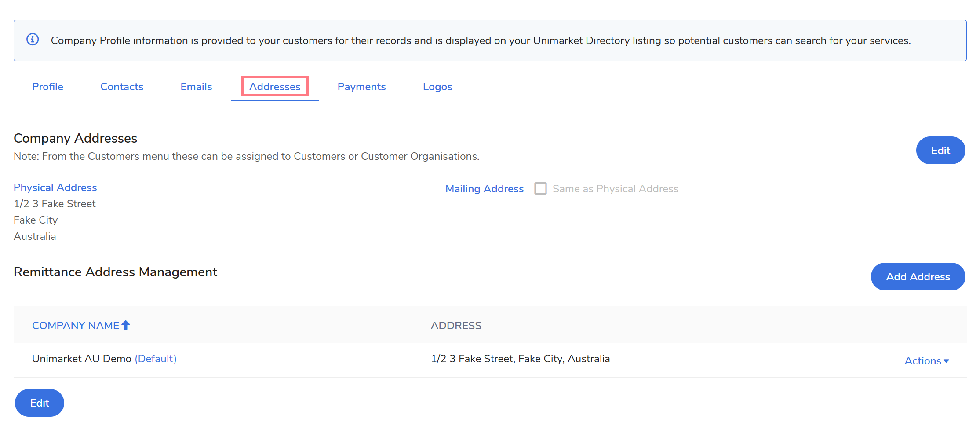The height and width of the screenshot is (448, 980).
Task: Sort by the COMPANY NAME column header
Action: pyautogui.click(x=76, y=326)
